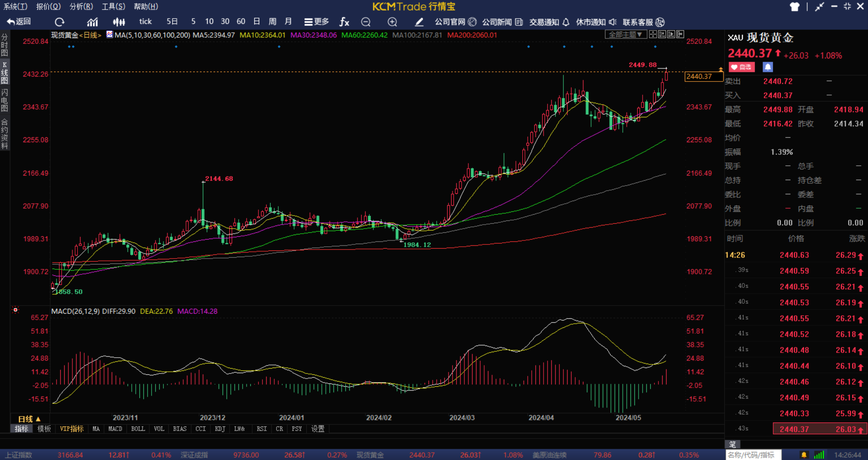Contact customer service via 联系客服

[644, 22]
